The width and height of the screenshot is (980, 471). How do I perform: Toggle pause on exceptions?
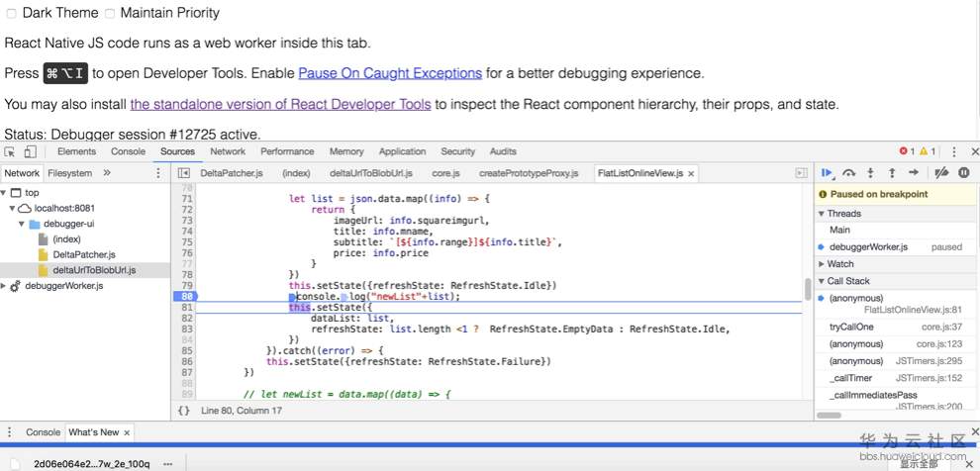pyautogui.click(x=964, y=173)
